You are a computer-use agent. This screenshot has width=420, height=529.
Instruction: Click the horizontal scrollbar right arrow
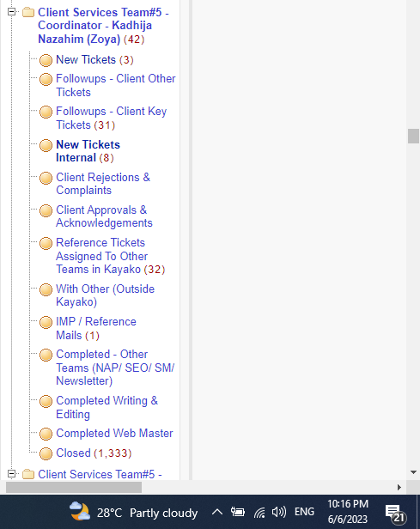(x=399, y=487)
